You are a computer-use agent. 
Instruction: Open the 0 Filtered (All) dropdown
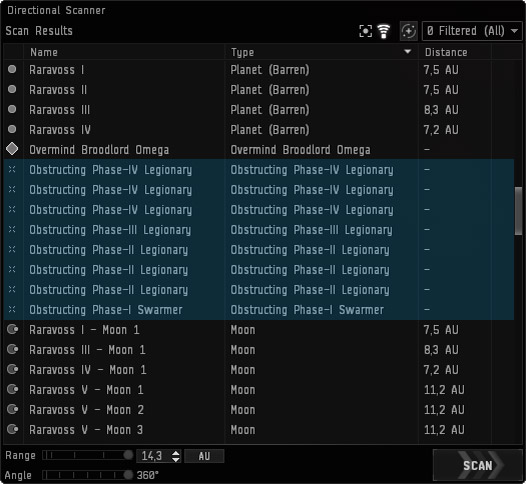pyautogui.click(x=472, y=31)
